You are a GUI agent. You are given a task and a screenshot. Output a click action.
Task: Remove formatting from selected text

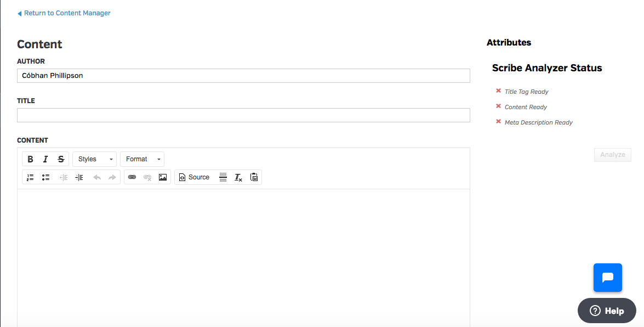coord(238,177)
